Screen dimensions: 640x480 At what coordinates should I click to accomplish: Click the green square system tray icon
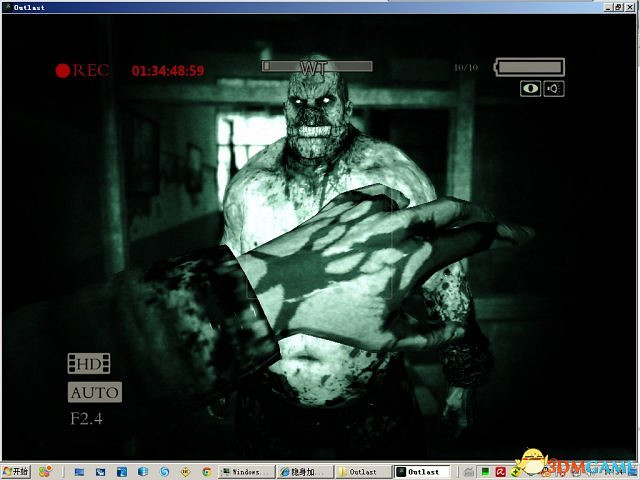(x=485, y=472)
